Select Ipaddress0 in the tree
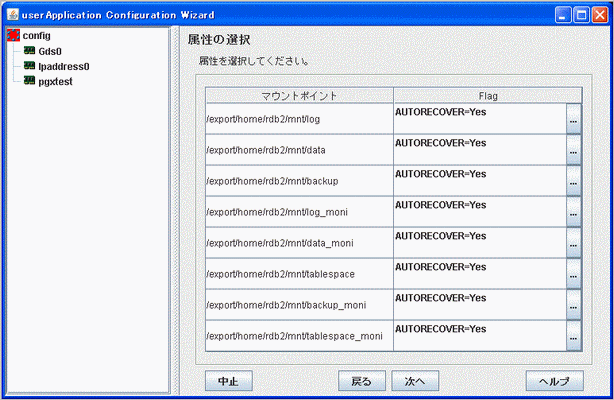Image resolution: width=614 pixels, height=400 pixels. click(x=63, y=66)
